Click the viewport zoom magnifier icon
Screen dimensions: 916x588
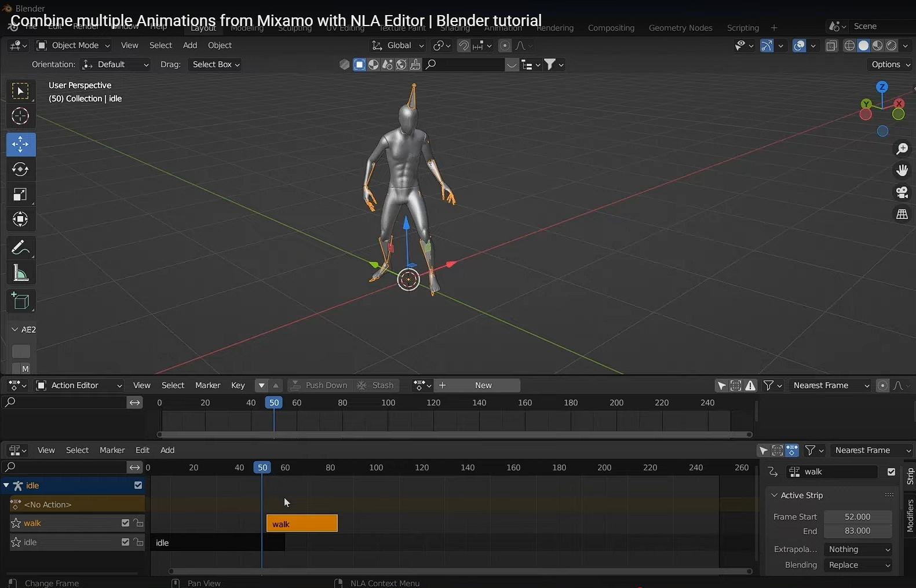tap(902, 149)
